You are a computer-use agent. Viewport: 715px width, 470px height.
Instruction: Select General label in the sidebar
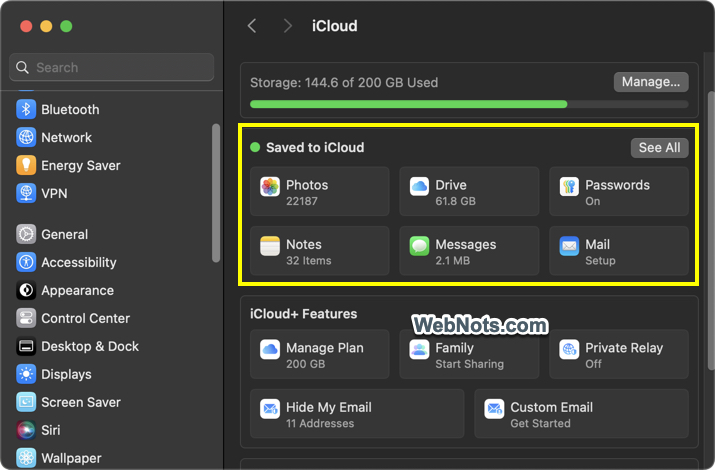64,235
